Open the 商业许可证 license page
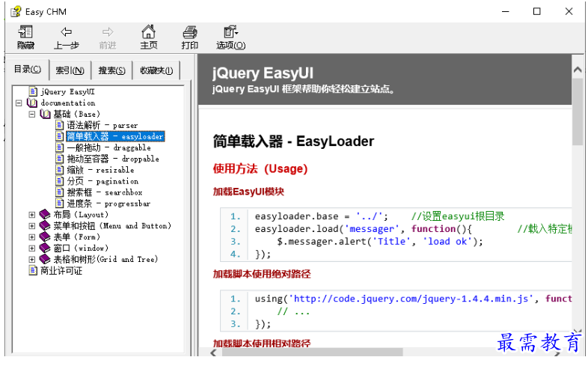 pyautogui.click(x=61, y=271)
